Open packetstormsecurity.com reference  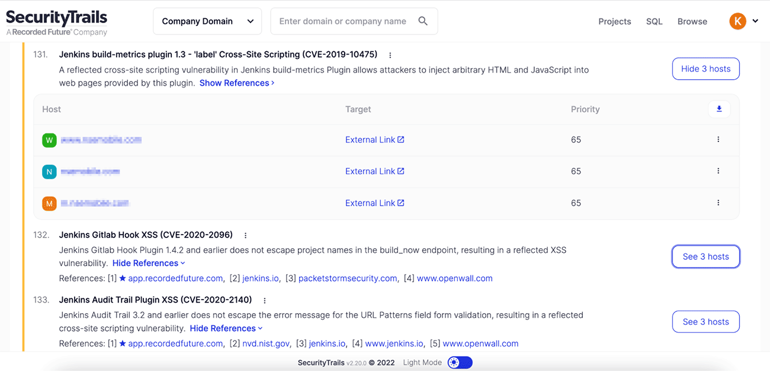(x=348, y=279)
